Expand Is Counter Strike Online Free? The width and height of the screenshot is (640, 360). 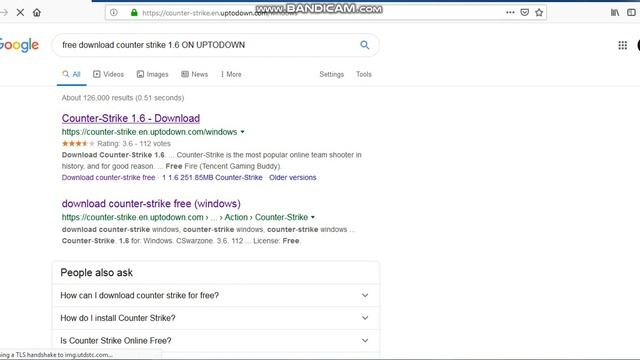point(216,340)
